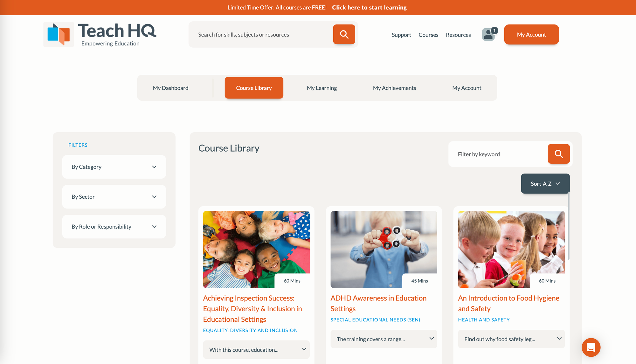Go to the My Dashboard tab
Screen dimensions: 636x364
coord(170,88)
